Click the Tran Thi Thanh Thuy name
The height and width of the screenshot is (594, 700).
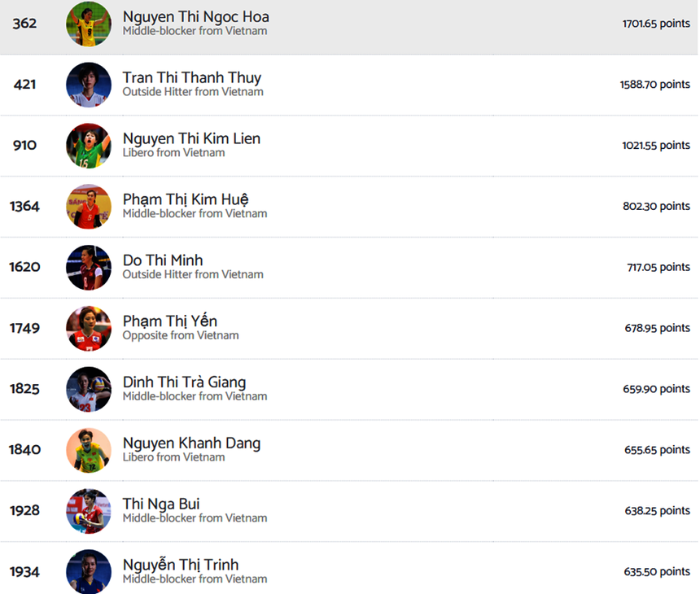pos(191,78)
